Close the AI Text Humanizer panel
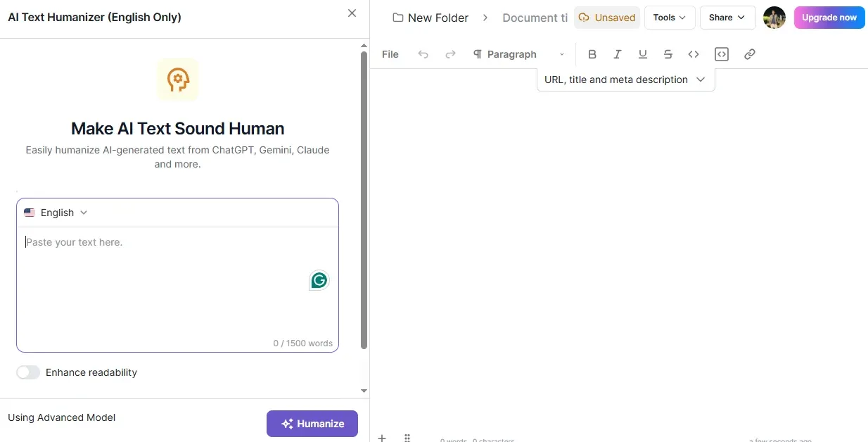868x442 pixels. pos(352,13)
